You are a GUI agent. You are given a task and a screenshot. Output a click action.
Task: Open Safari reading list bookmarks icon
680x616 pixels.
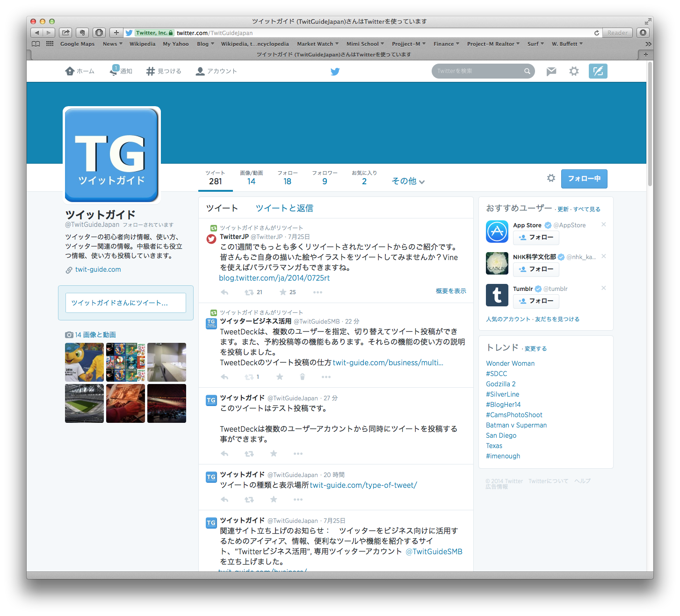click(x=36, y=44)
